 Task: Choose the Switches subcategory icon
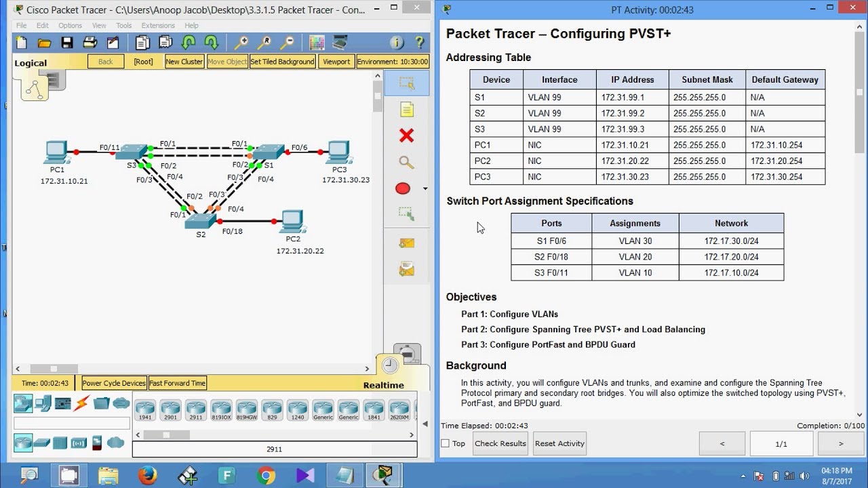click(x=43, y=443)
